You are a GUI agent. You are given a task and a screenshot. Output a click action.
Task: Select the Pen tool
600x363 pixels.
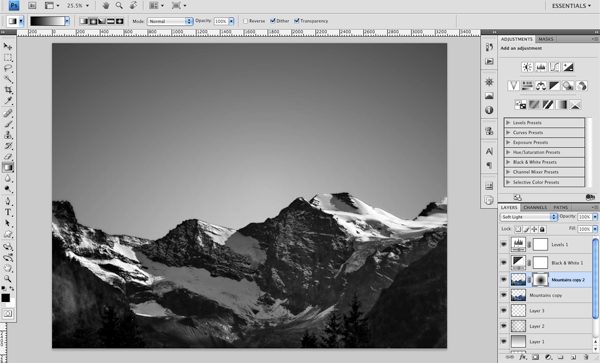pyautogui.click(x=8, y=201)
